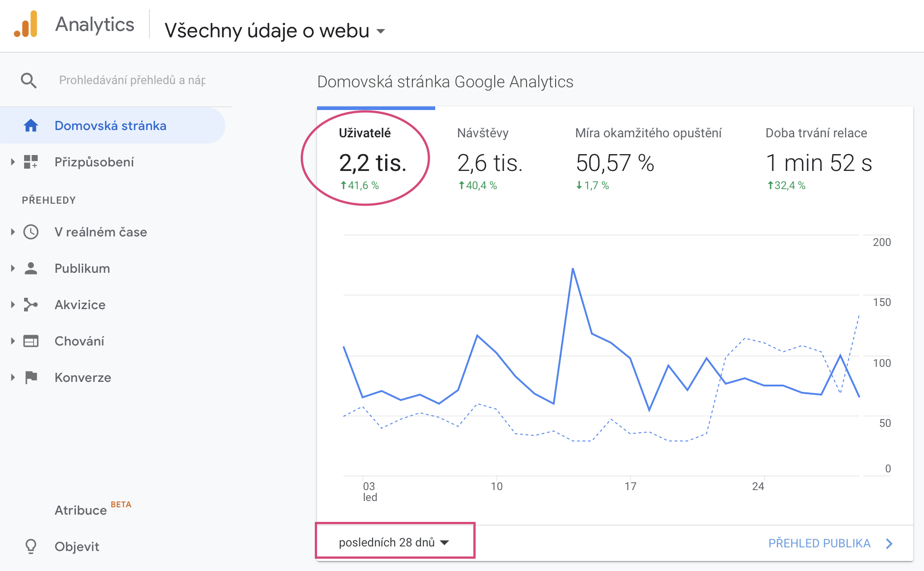This screenshot has width=924, height=571.
Task: Click the 1,7 % bounce rate change value
Action: (x=592, y=185)
